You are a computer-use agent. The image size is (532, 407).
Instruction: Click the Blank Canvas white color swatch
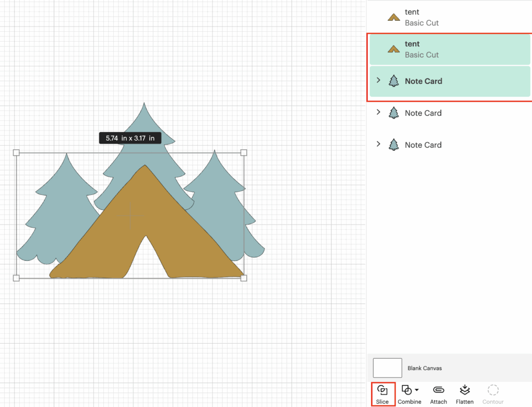point(387,367)
